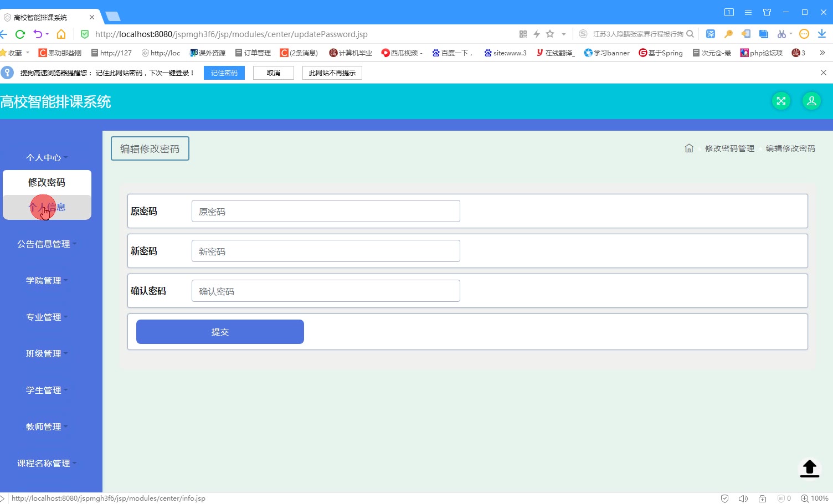Open the downloads arrow icon
833x504 pixels.
[x=822, y=34]
